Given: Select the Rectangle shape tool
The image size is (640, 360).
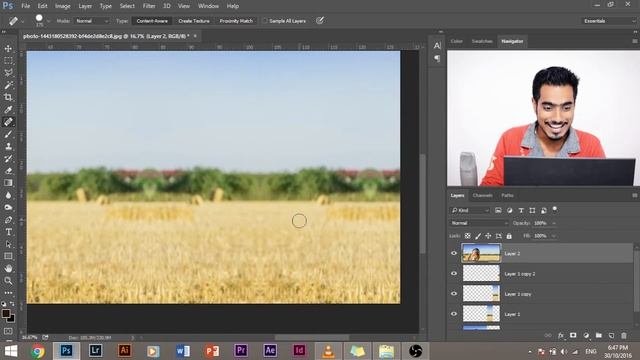Looking at the screenshot, I should [x=8, y=256].
